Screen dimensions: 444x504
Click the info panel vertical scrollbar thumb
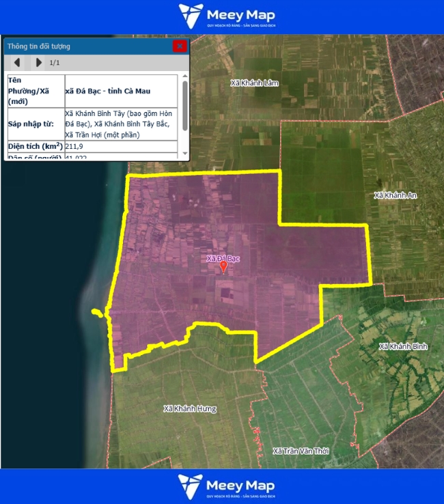coord(184,104)
